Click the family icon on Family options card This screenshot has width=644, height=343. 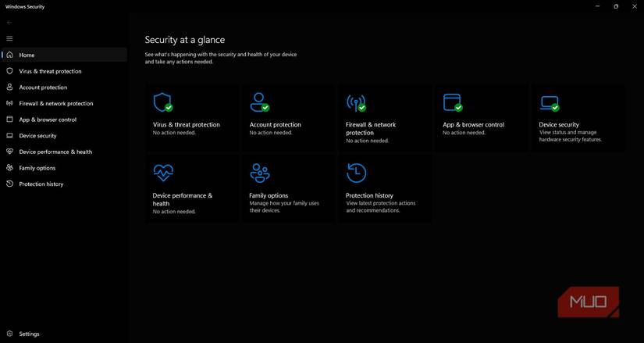tap(260, 173)
